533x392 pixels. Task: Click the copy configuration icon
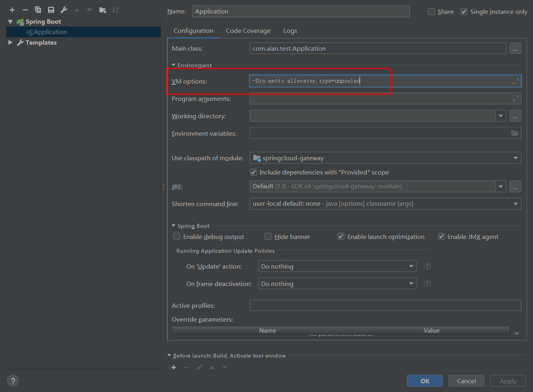pyautogui.click(x=38, y=10)
